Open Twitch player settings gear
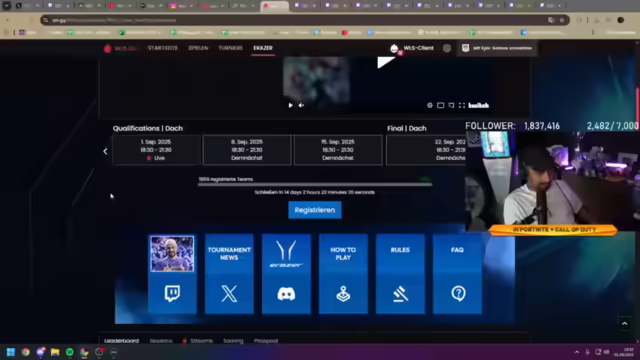This screenshot has height=360, width=640. coord(430,105)
